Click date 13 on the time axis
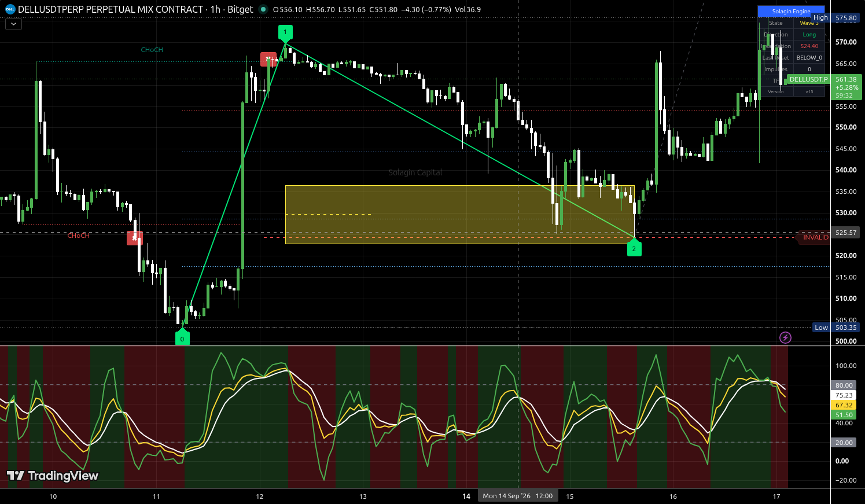 [363, 496]
